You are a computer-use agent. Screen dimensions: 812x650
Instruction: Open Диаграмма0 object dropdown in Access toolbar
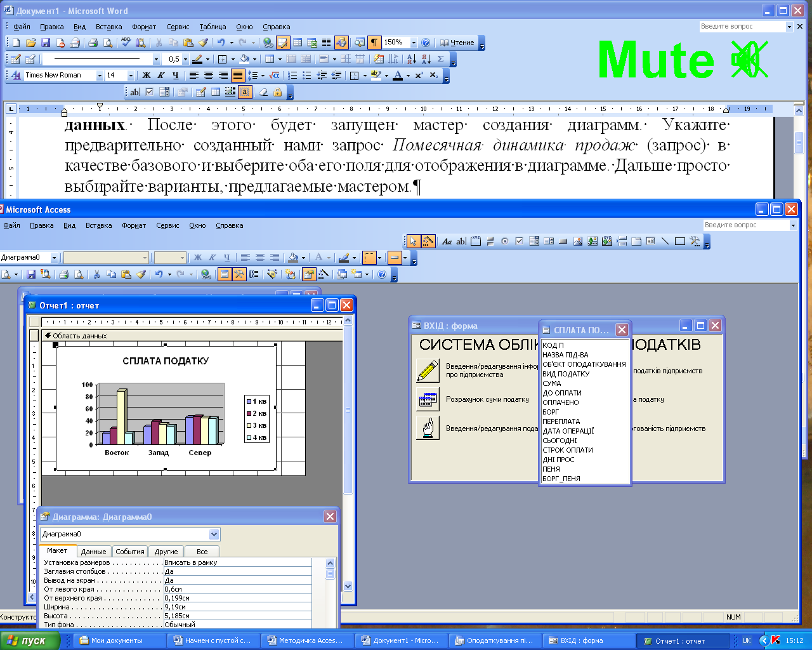(54, 258)
